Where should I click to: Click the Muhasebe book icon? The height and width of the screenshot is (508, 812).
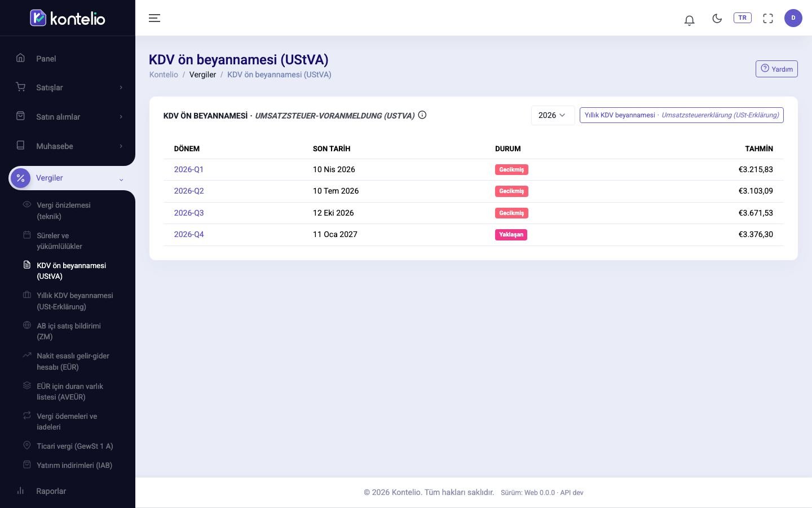coord(21,146)
